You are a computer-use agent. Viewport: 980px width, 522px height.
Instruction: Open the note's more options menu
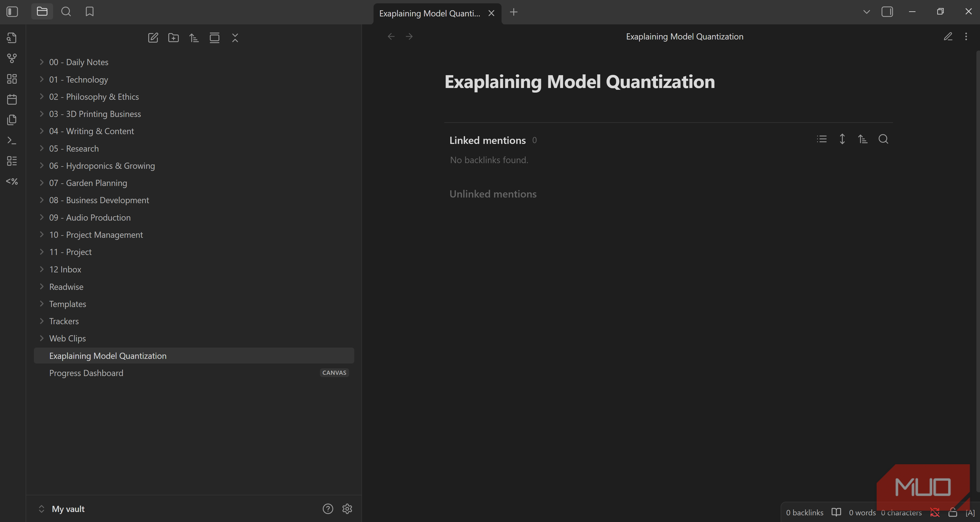[x=966, y=36]
